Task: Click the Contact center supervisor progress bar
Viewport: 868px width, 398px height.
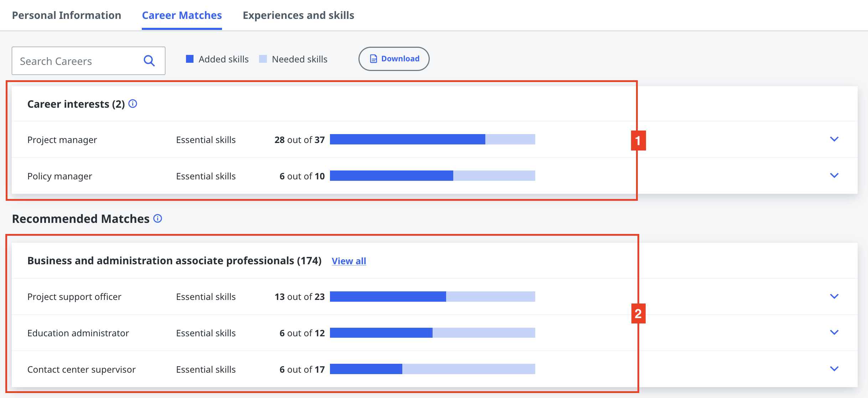Action: coord(432,369)
